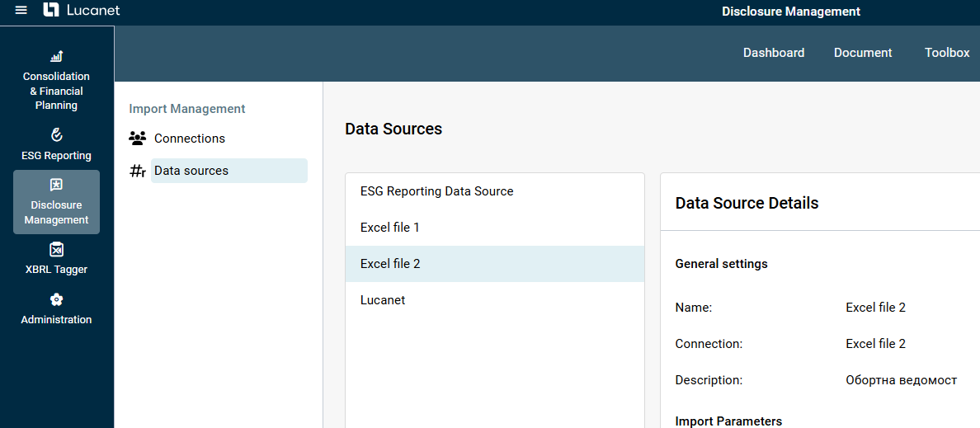Open the Administration module
Screen dimensions: 980x428
[56, 308]
